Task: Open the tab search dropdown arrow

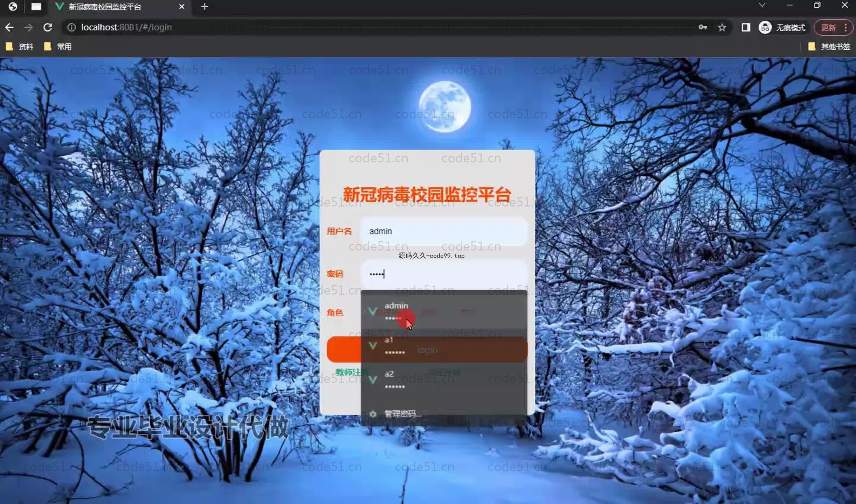Action: (762, 5)
